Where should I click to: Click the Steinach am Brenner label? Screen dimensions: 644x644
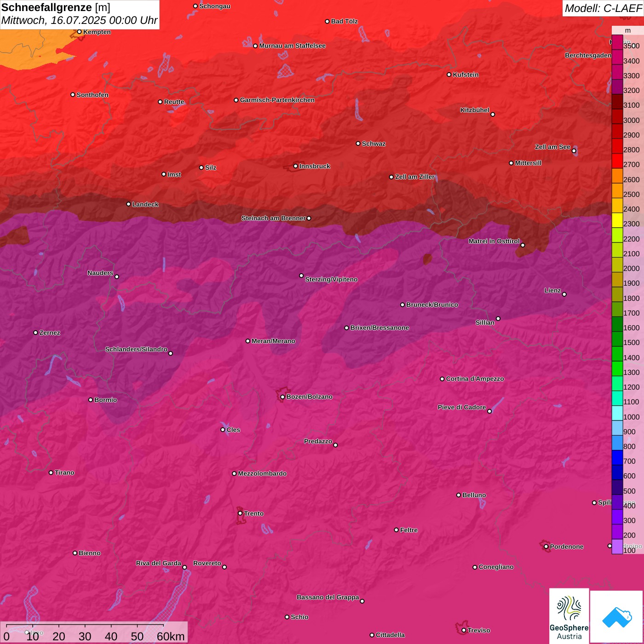pos(273,218)
